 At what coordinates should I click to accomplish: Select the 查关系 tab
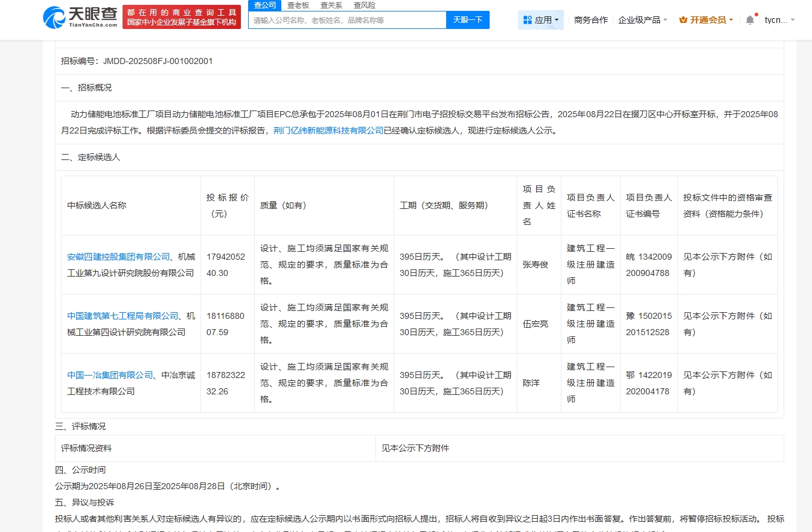331,5
